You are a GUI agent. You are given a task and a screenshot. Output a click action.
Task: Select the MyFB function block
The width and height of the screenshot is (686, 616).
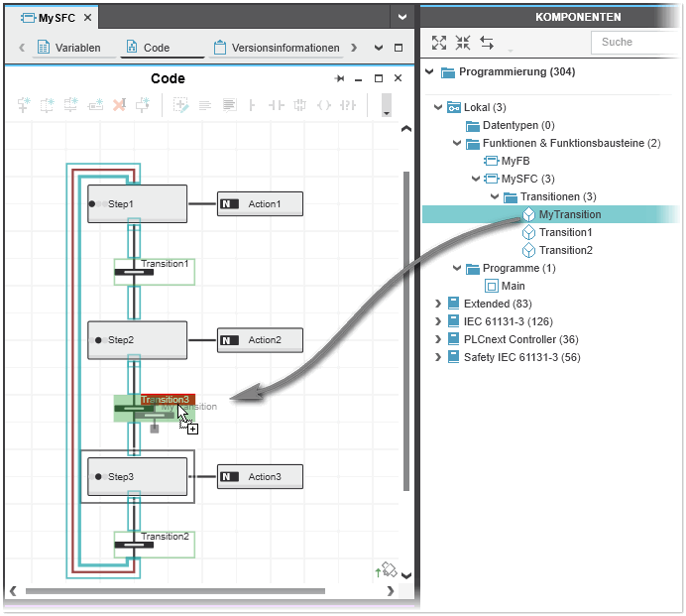pos(514,161)
